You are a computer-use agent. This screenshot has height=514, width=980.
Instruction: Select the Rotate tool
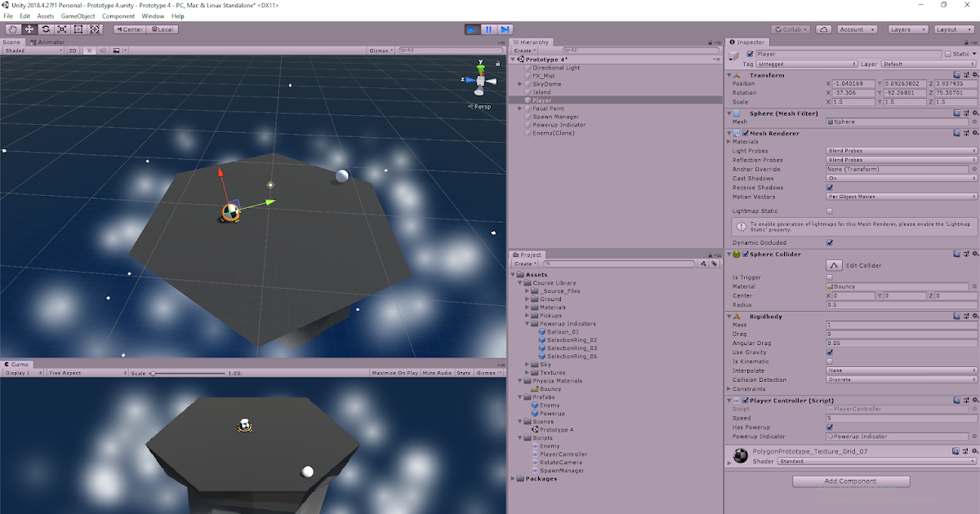click(46, 29)
